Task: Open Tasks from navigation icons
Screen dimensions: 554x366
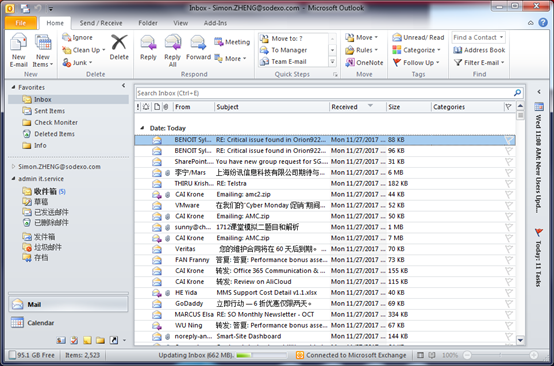Action: tap(74, 340)
